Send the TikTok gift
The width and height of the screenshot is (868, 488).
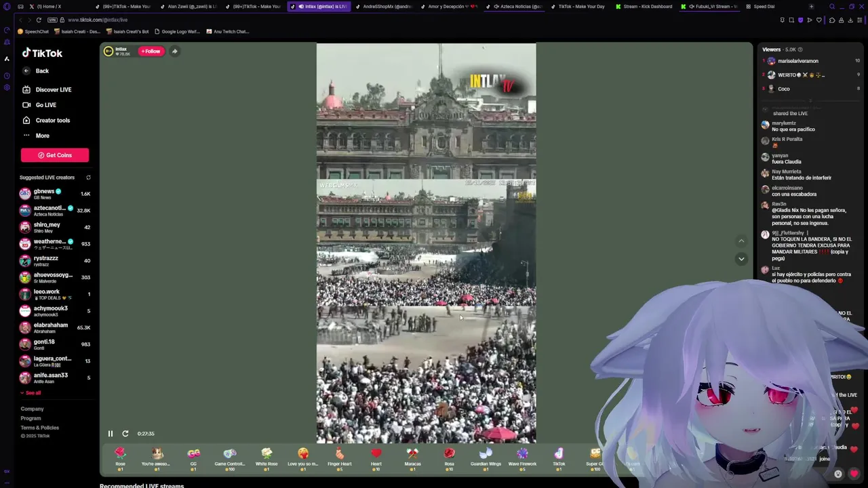(x=559, y=459)
